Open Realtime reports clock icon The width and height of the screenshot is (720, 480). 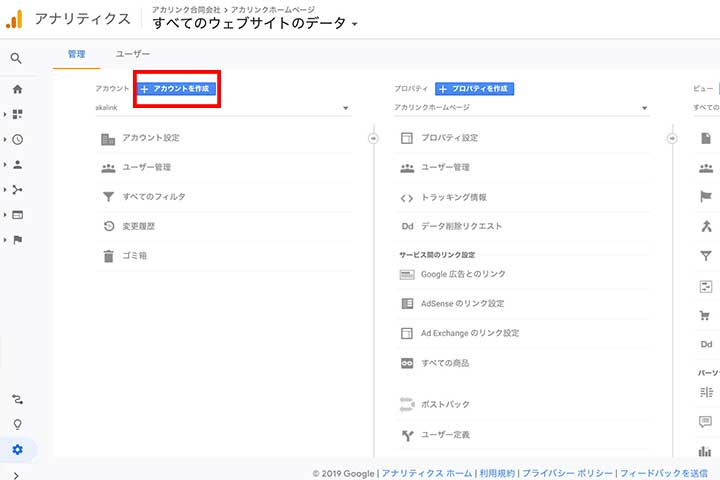17,140
